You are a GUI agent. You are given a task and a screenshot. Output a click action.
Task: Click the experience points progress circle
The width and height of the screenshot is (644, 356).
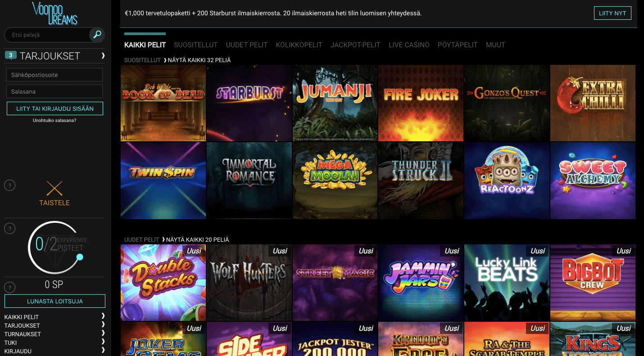(54, 248)
